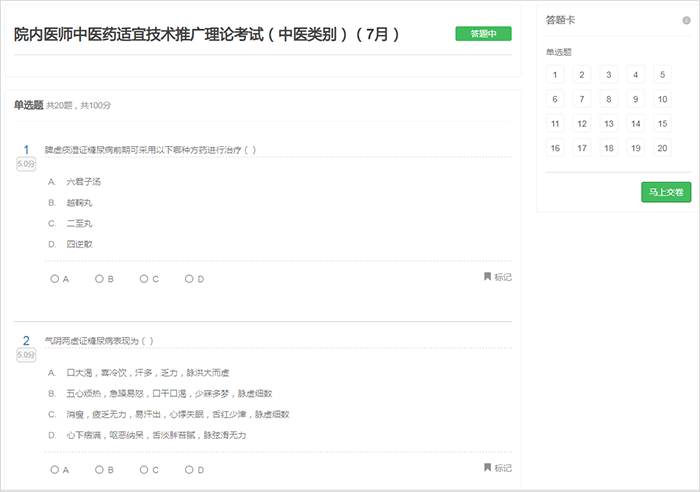The image size is (700, 492).
Task: Select question 16 in the answer card grid
Action: click(x=556, y=148)
